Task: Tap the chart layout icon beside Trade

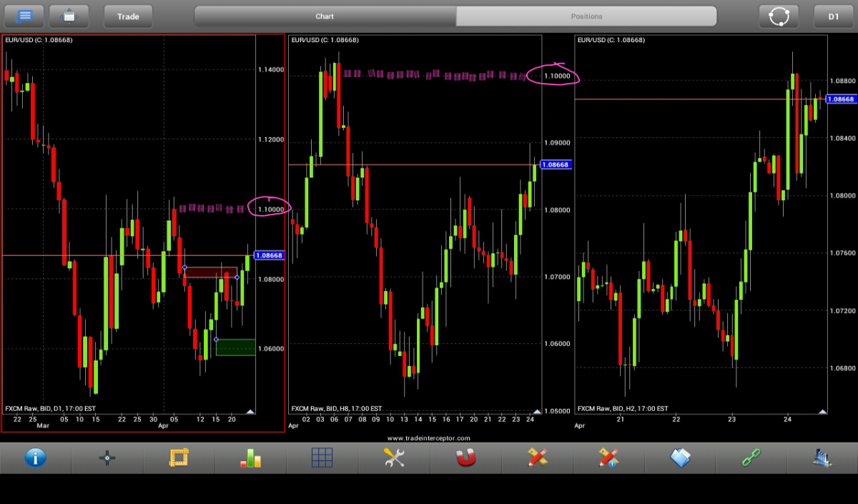Action: pyautogui.click(x=69, y=16)
